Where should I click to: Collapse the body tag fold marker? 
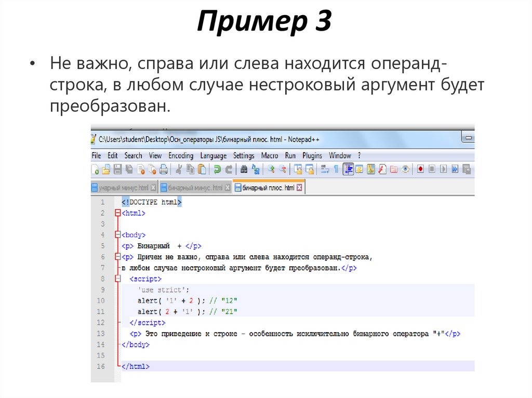tap(118, 235)
